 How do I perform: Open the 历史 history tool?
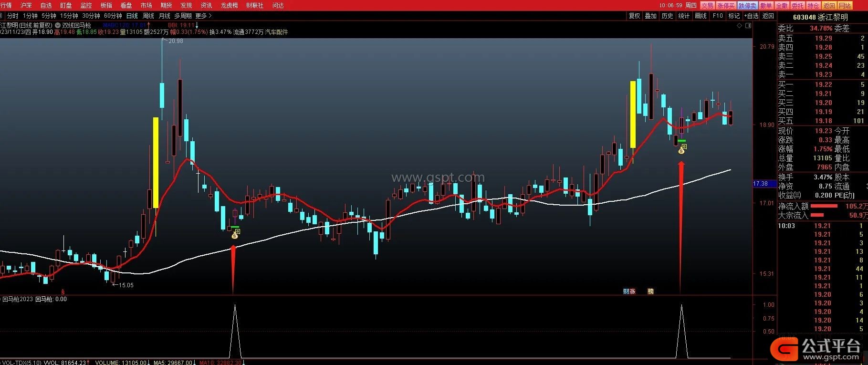pos(668,16)
